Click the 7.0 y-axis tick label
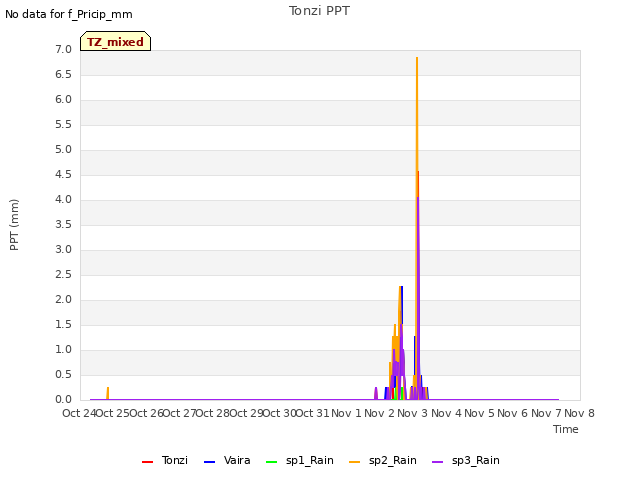This screenshot has width=640, height=480. 63,50
